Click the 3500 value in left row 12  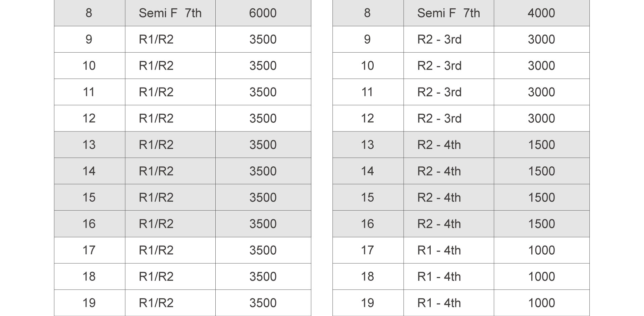(263, 118)
